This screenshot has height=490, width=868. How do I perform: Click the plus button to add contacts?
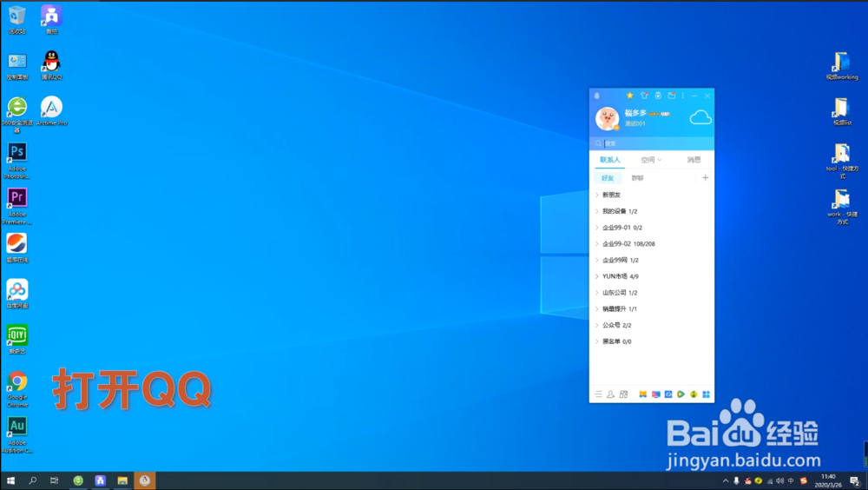[x=705, y=178]
